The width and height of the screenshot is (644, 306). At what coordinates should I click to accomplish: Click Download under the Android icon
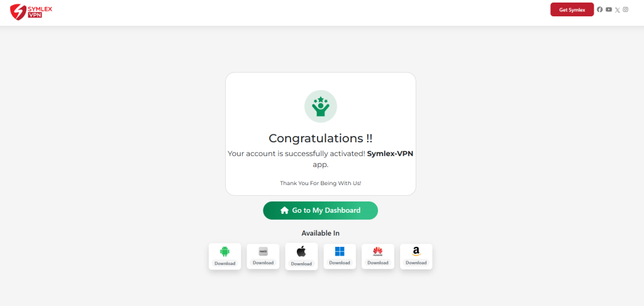click(225, 263)
